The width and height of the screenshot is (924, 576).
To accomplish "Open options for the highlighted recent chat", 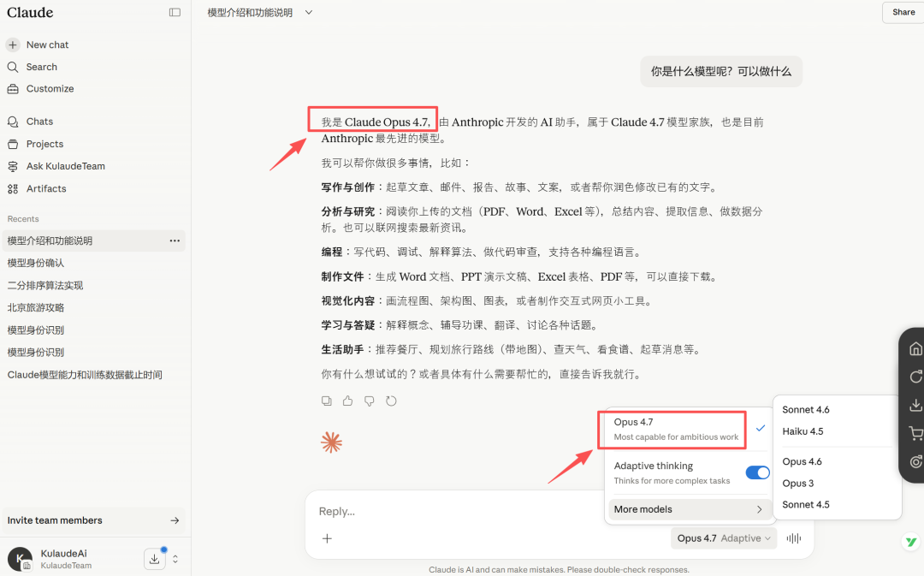I will pos(175,240).
